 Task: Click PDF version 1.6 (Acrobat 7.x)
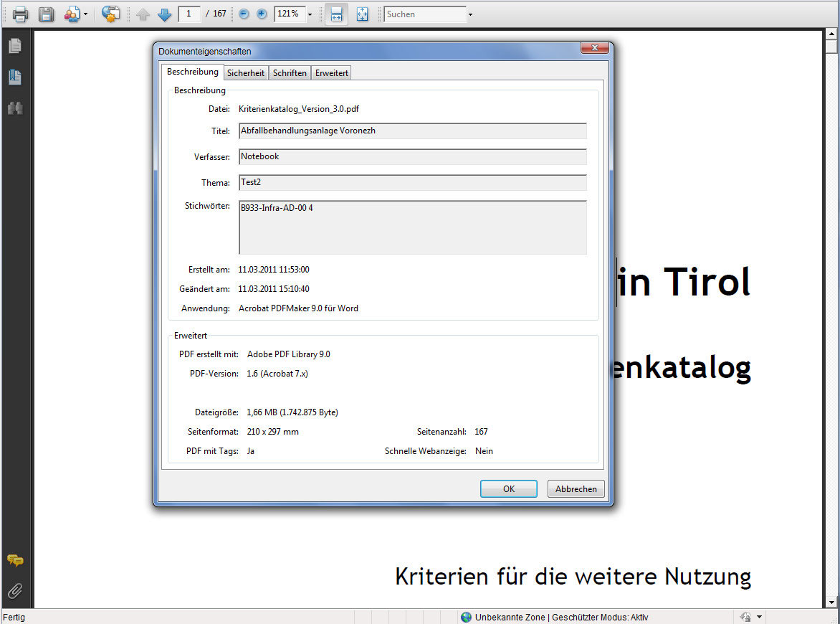277,374
